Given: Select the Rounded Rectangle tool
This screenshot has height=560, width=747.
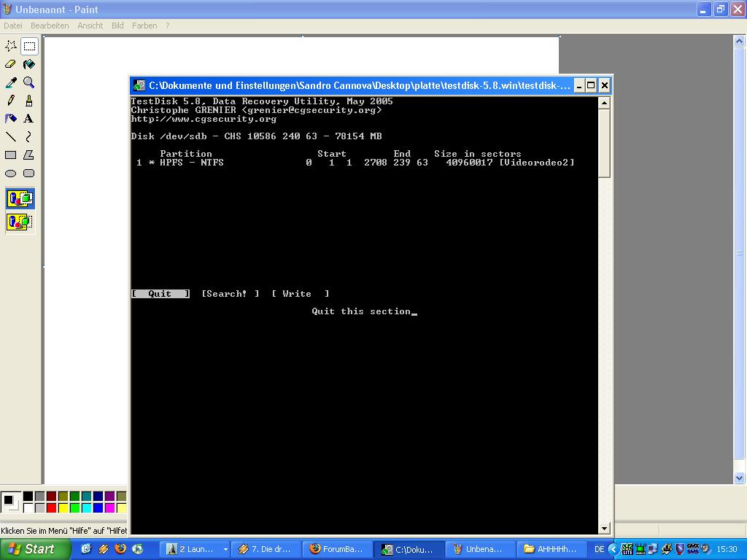Looking at the screenshot, I should click(29, 174).
